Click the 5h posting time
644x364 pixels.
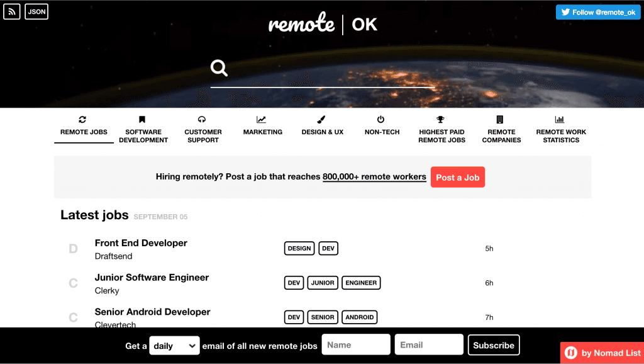tap(489, 248)
